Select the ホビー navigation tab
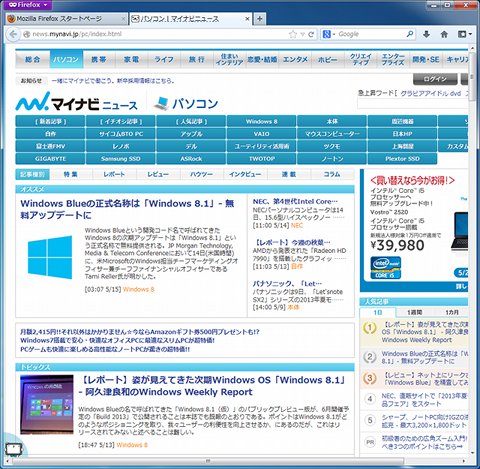The height and width of the screenshot is (469, 480). 327,59
